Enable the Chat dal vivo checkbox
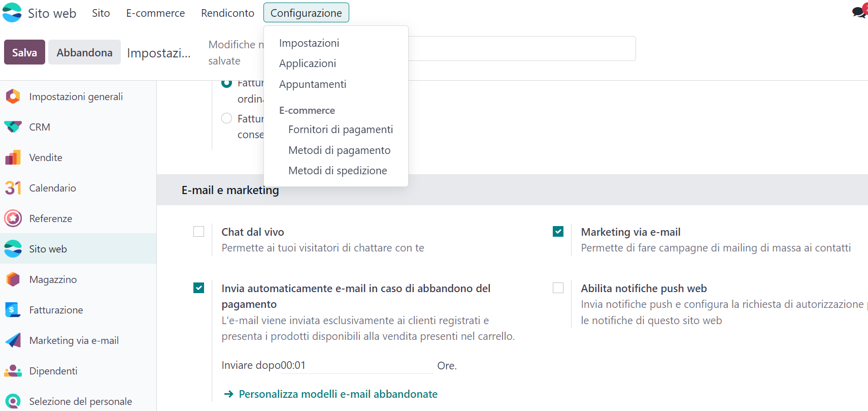This screenshot has height=411, width=868. (x=198, y=232)
